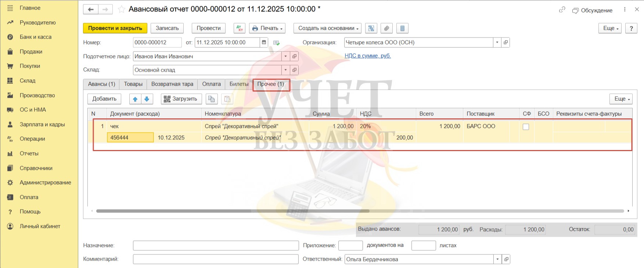Expand the Подотчетное лицо dropdown arrow
The width and height of the screenshot is (644, 268).
point(285,57)
